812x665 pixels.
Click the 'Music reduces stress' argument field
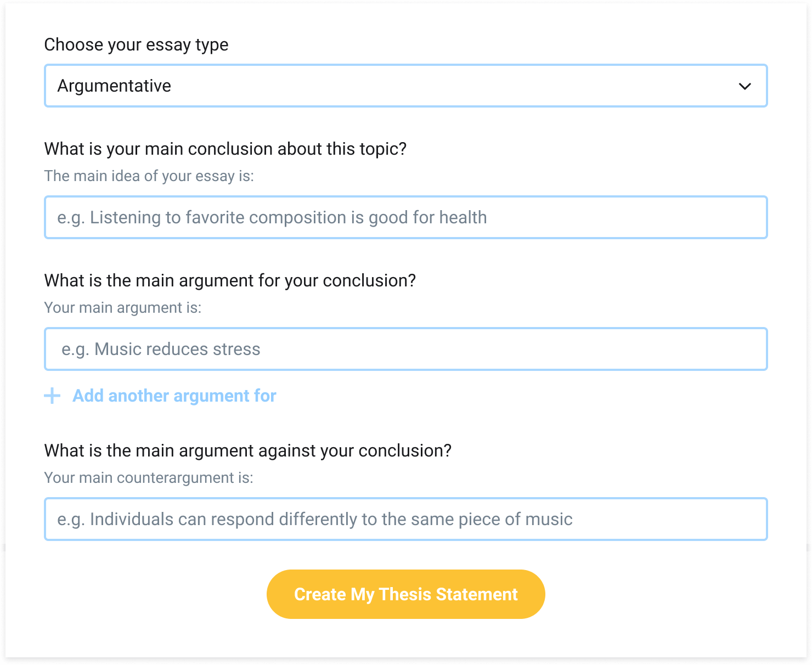coord(161,350)
